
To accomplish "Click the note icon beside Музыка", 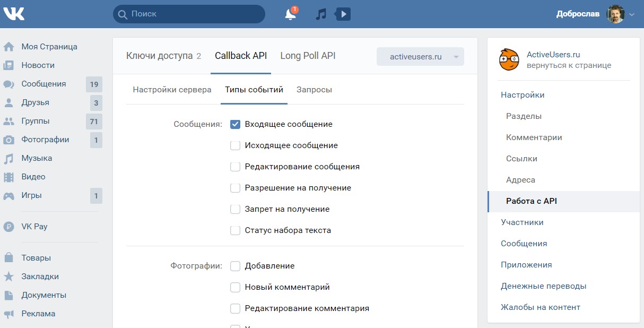I will point(9,158).
